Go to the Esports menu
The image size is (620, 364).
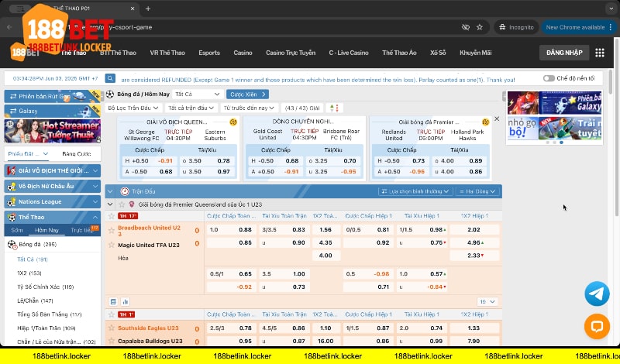click(209, 53)
